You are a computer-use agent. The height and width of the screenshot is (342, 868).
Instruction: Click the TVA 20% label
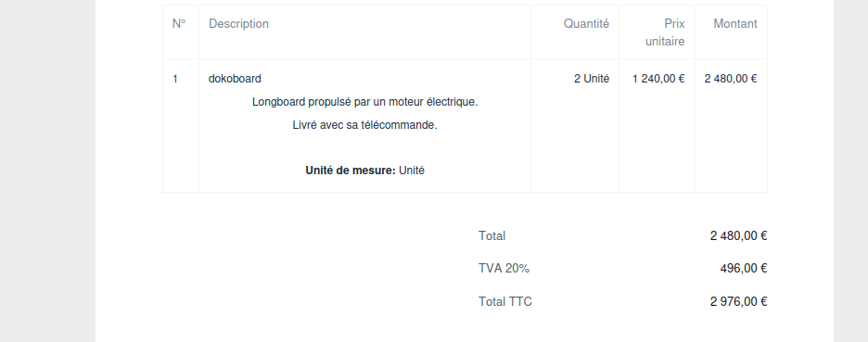(504, 269)
